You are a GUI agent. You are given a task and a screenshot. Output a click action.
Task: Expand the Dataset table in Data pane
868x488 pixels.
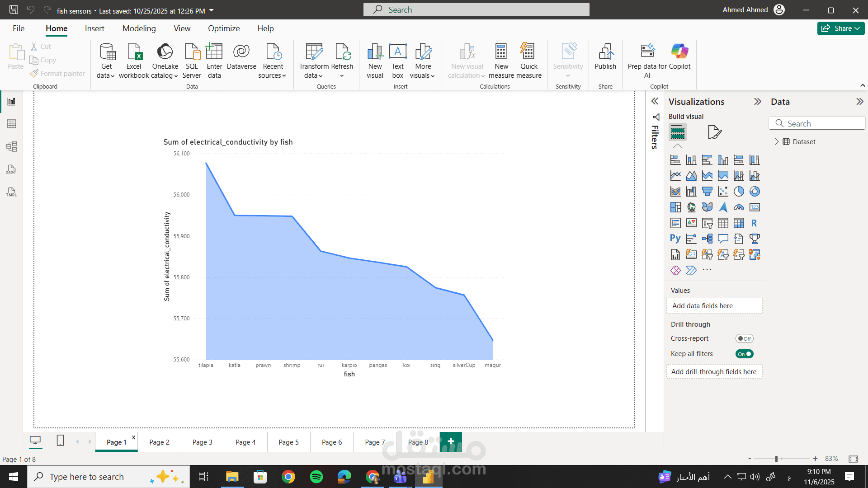[777, 141]
